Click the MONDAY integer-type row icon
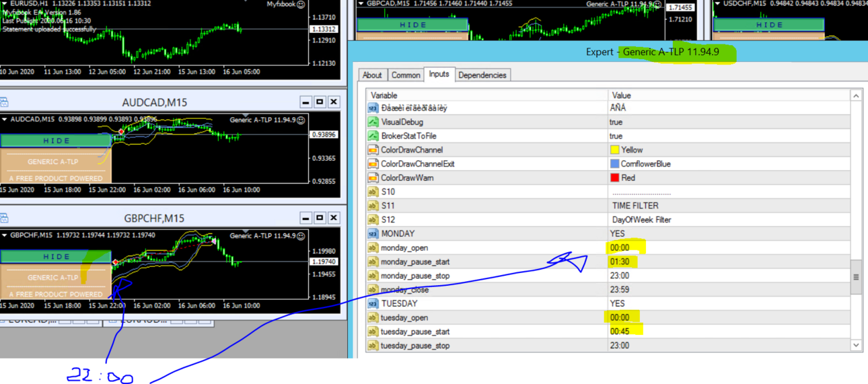868x384 pixels. tap(373, 234)
